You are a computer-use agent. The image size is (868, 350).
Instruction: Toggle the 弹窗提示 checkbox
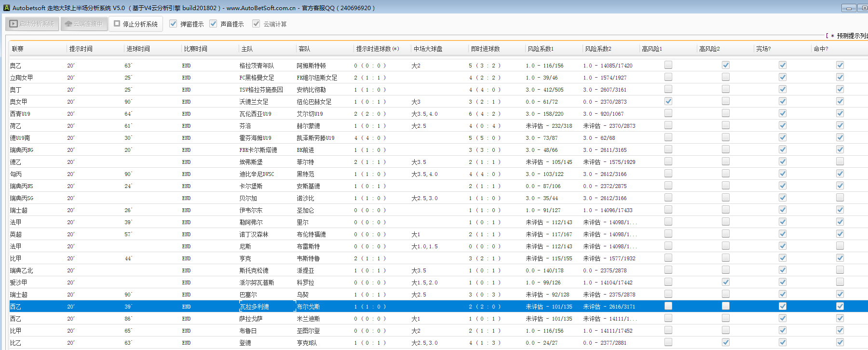pos(173,24)
